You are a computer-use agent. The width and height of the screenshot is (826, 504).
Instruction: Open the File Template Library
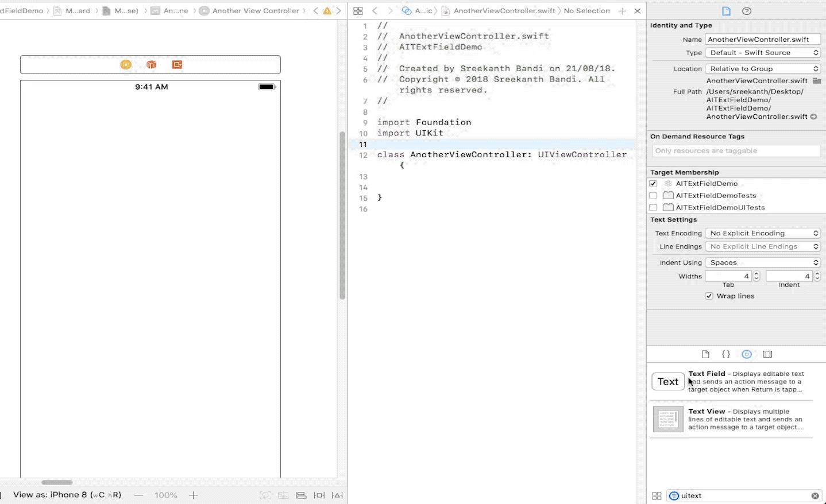pos(705,354)
